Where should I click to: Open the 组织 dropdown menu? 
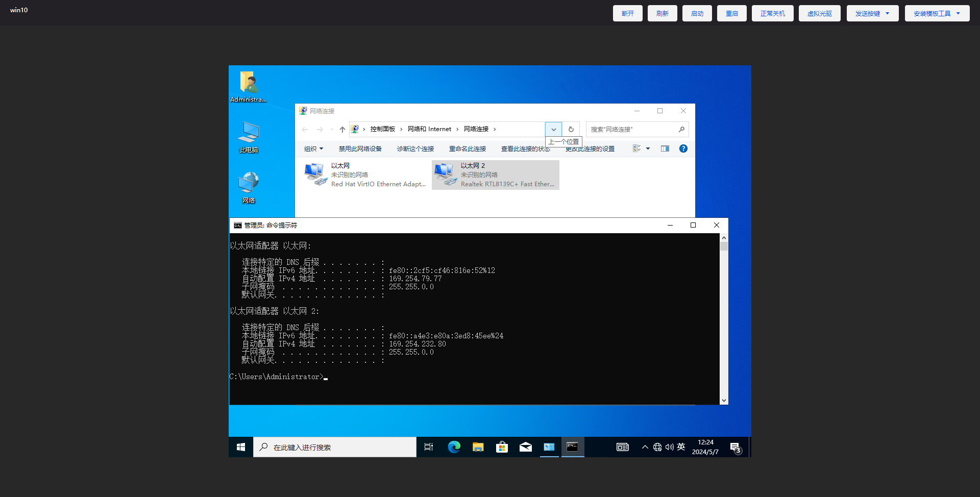click(313, 149)
